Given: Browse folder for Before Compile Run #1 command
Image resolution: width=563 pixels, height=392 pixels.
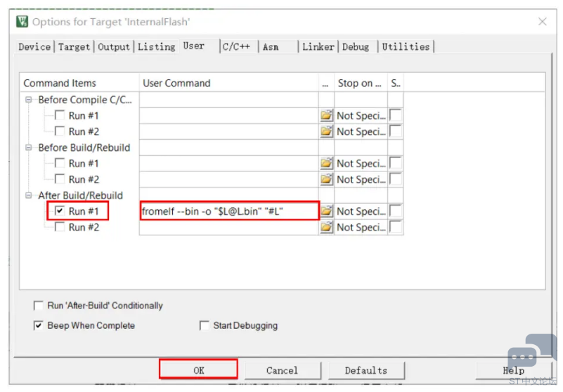Looking at the screenshot, I should 326,116.
